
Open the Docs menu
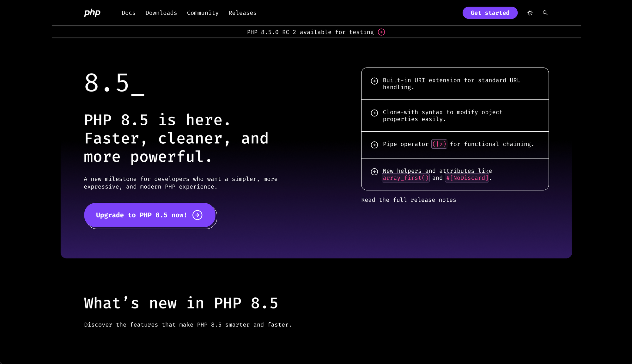pyautogui.click(x=129, y=13)
